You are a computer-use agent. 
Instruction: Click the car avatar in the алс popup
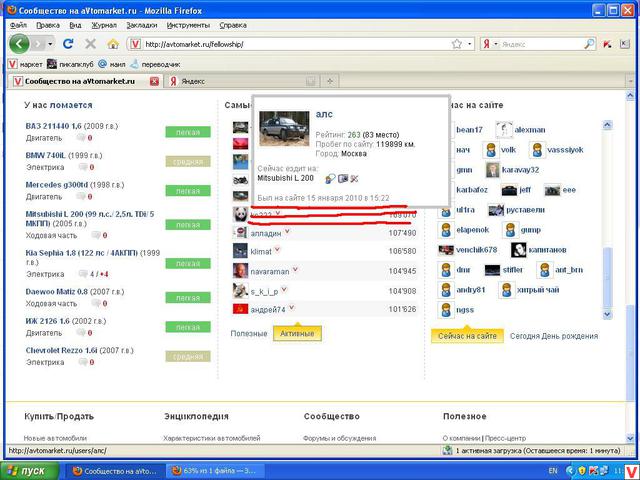coord(284,129)
